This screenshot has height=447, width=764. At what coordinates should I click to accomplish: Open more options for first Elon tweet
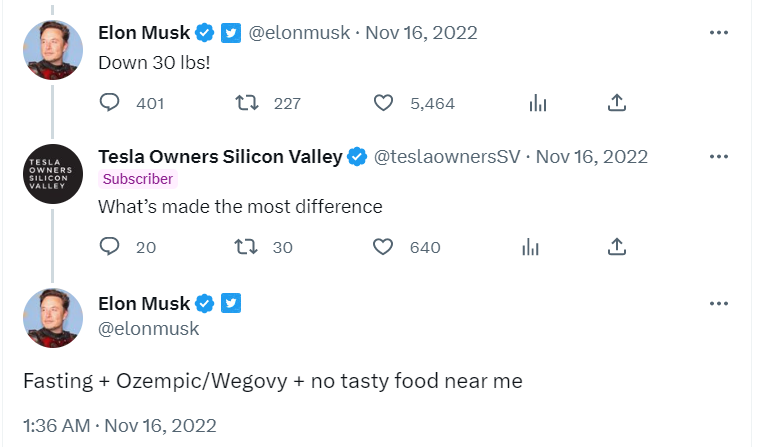[718, 33]
